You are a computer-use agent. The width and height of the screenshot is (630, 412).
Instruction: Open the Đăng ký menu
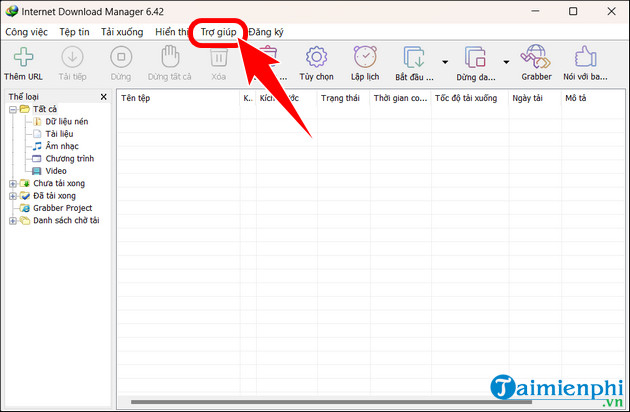pos(266,32)
